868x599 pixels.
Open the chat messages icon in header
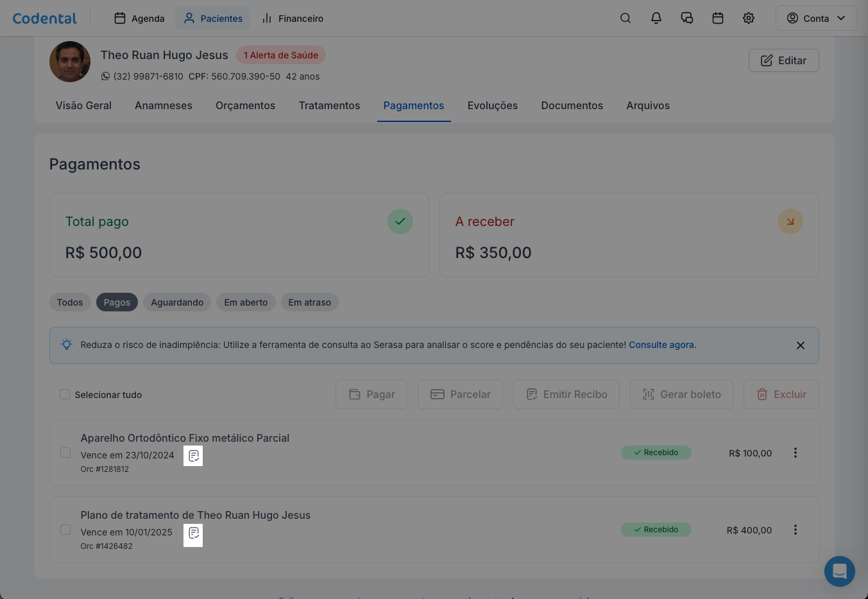(x=687, y=18)
